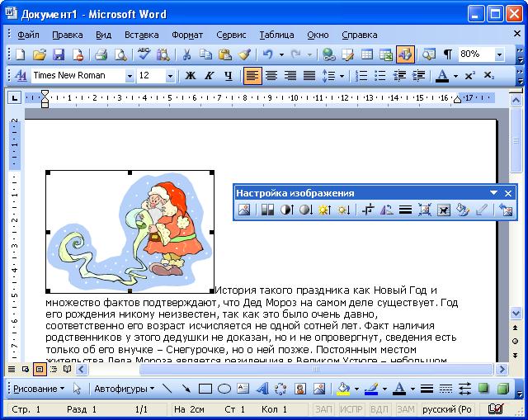Create a new blank document

[21, 54]
